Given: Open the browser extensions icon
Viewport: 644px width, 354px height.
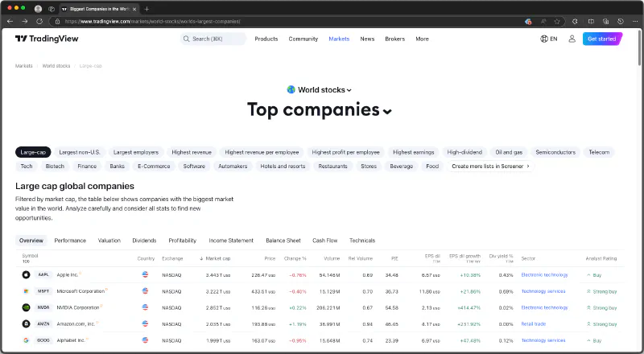Looking at the screenshot, I should (x=575, y=22).
